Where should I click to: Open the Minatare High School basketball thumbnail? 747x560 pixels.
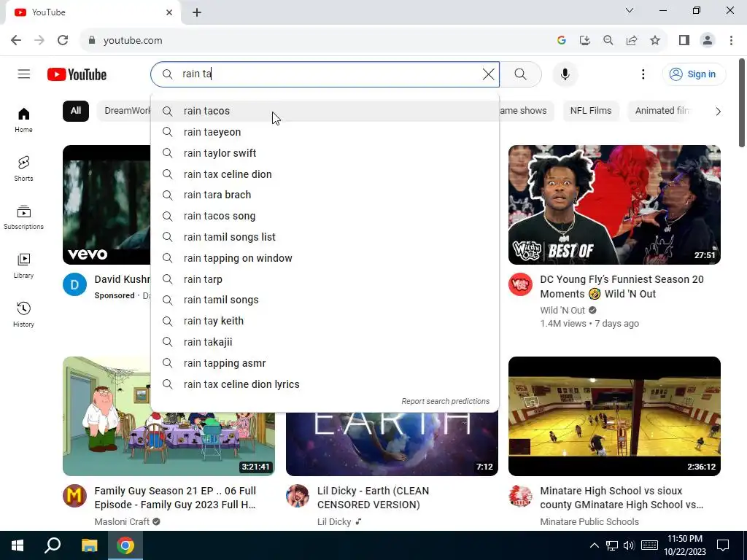614,416
